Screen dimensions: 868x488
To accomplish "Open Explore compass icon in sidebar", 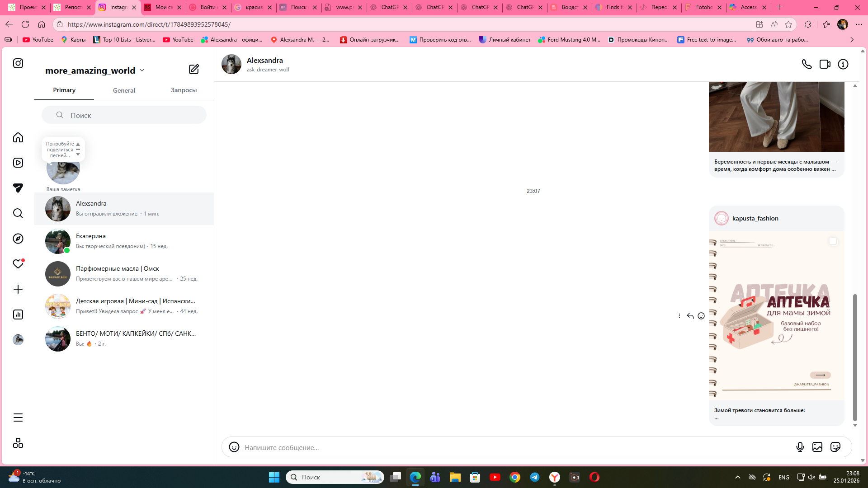I will tap(18, 239).
